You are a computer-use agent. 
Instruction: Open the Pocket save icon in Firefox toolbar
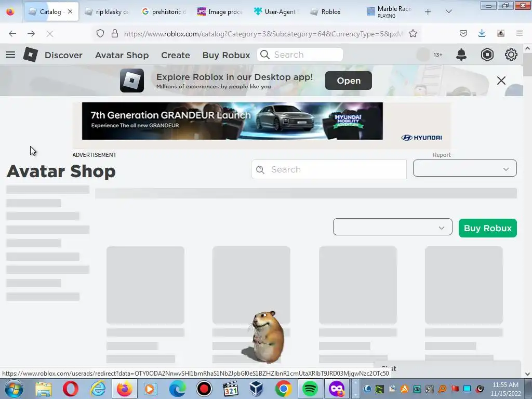[x=463, y=33]
